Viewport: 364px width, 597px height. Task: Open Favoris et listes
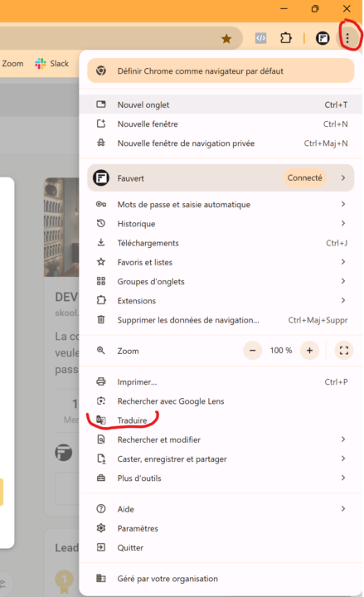(x=221, y=262)
